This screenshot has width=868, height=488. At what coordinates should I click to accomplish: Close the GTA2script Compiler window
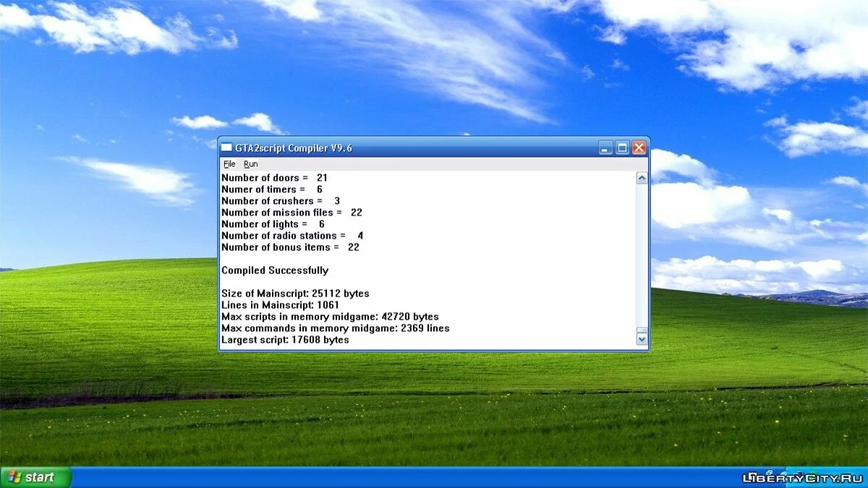coord(639,148)
